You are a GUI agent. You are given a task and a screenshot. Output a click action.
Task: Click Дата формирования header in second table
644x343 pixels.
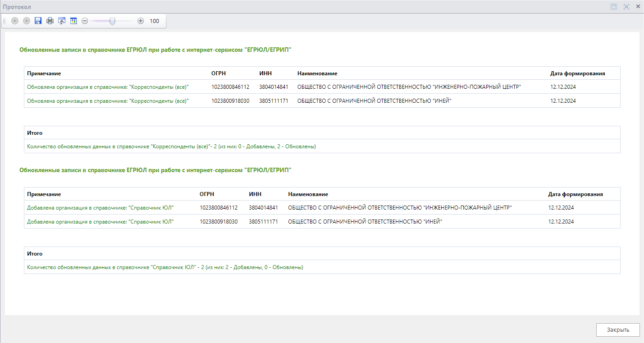point(575,194)
